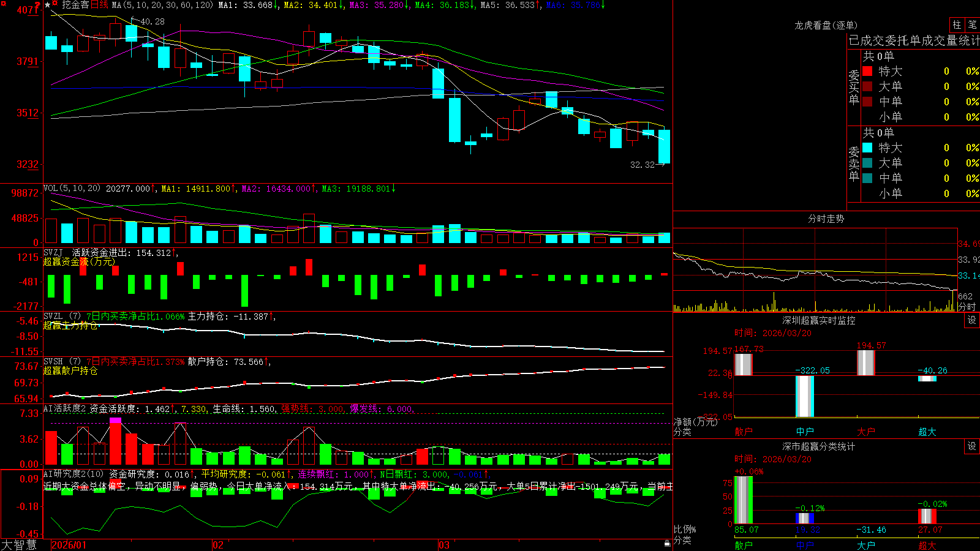Open 设 settings for 深市超赢分类统计

click(x=972, y=446)
